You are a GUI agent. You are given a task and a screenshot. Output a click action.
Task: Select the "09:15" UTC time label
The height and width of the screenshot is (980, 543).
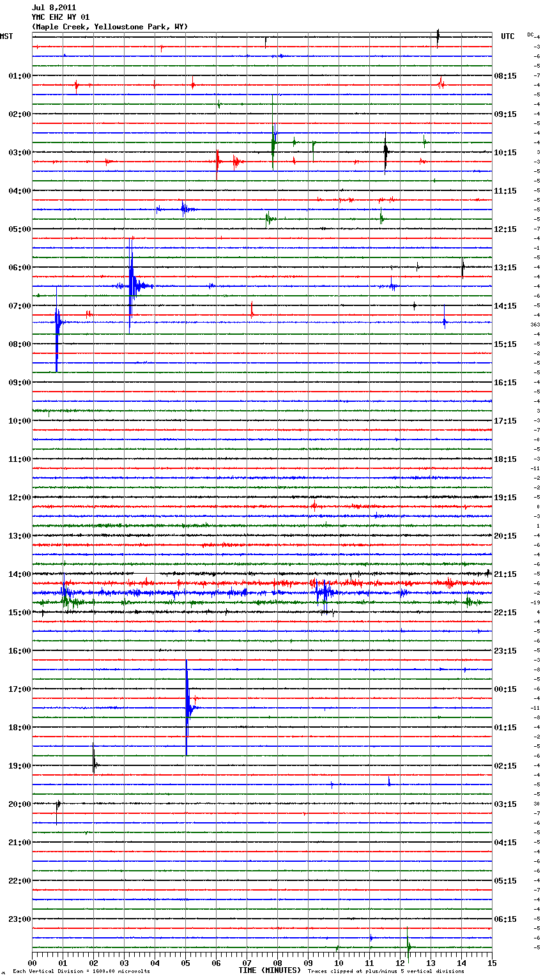(505, 114)
